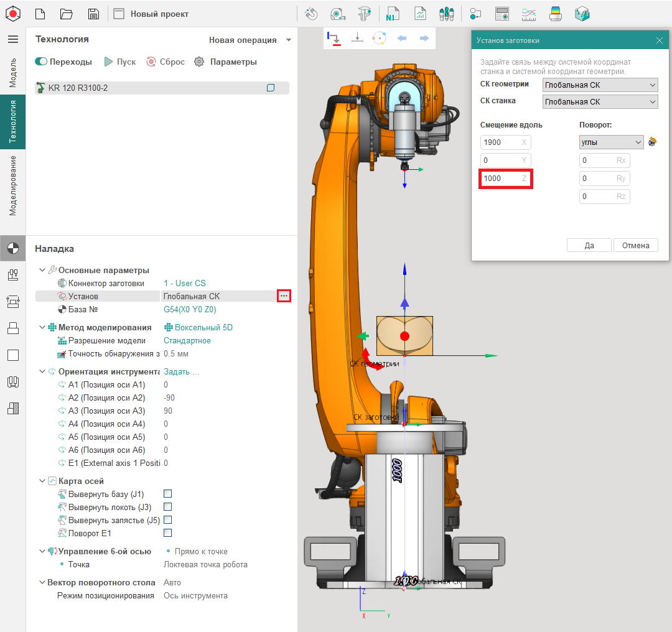The width and height of the screenshot is (672, 632).
Task: Open the file folder icon in toolbar
Action: 67,14
